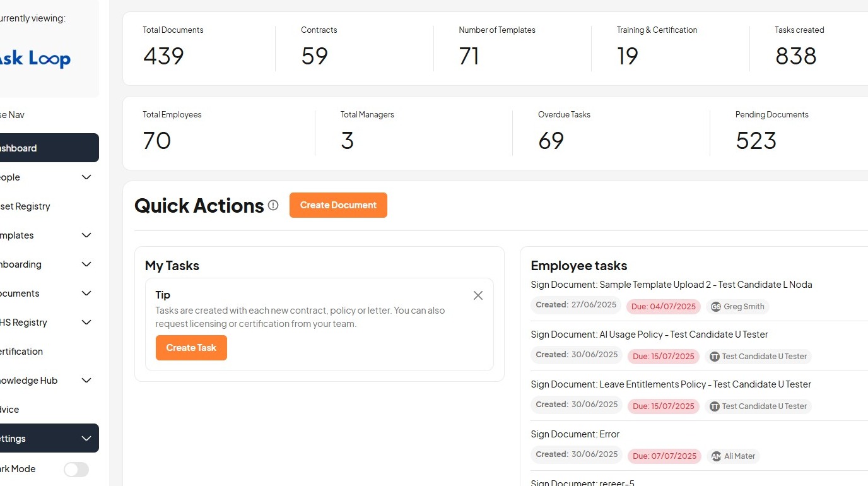
Task: Click the info icon beside Quick Actions
Action: click(x=273, y=205)
